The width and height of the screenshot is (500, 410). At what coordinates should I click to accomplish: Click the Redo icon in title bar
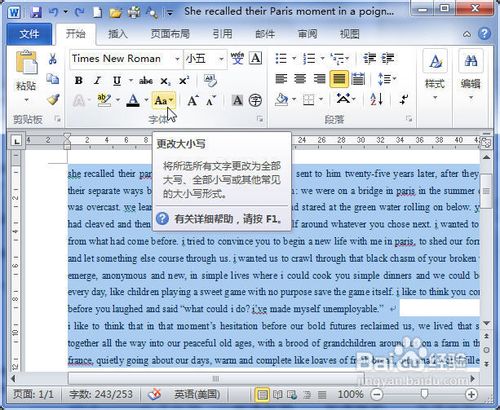pos(79,12)
